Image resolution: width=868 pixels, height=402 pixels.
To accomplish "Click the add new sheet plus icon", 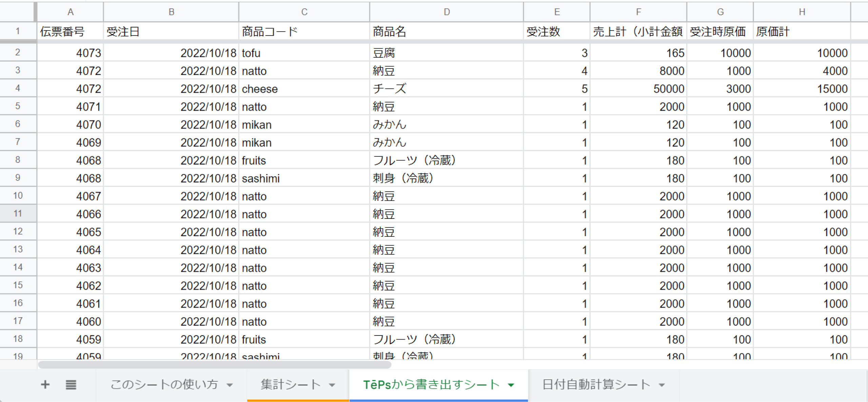I will coord(45,385).
